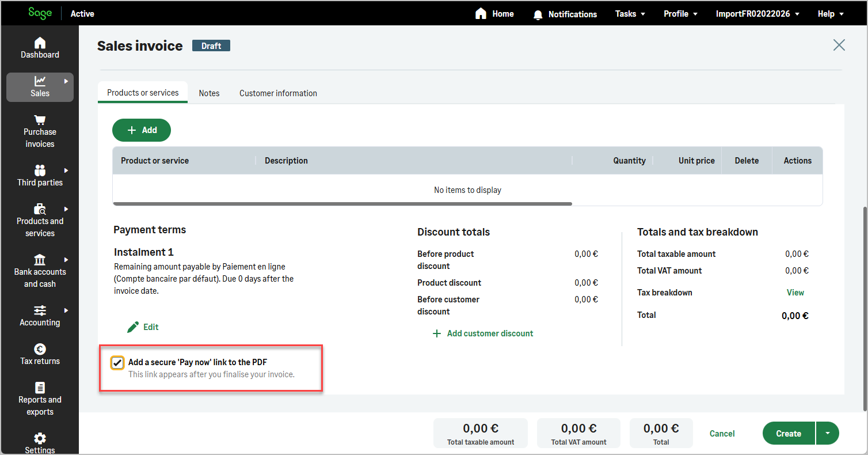Switch to the Notes tab
Image resolution: width=868 pixels, height=455 pixels.
[209, 93]
